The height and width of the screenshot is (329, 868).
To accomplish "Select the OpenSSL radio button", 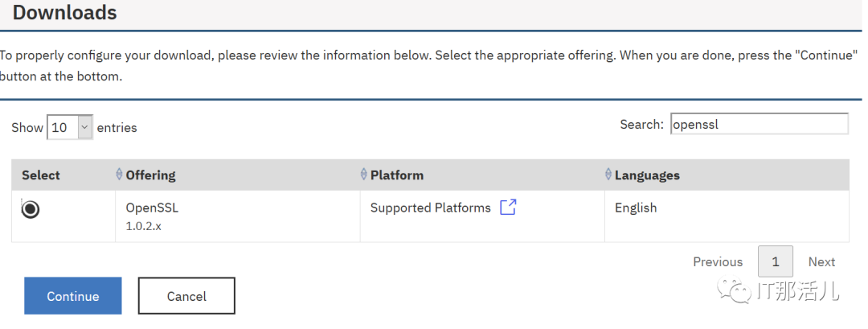I will pyautogui.click(x=31, y=209).
